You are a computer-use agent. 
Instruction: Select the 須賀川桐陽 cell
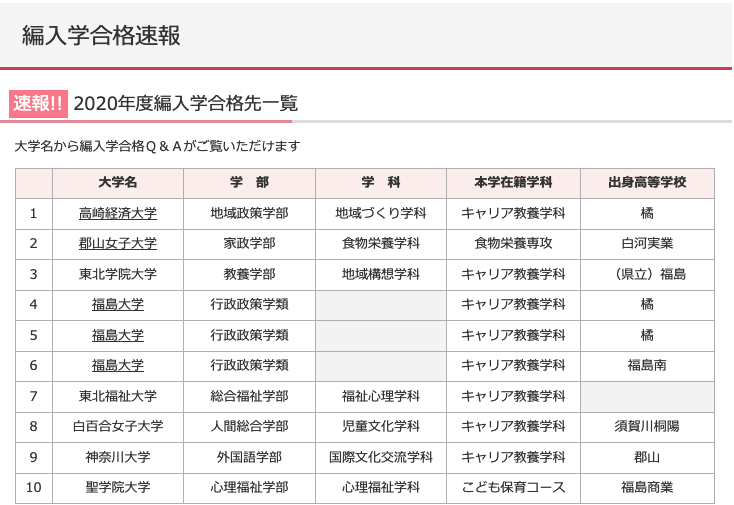[647, 426]
